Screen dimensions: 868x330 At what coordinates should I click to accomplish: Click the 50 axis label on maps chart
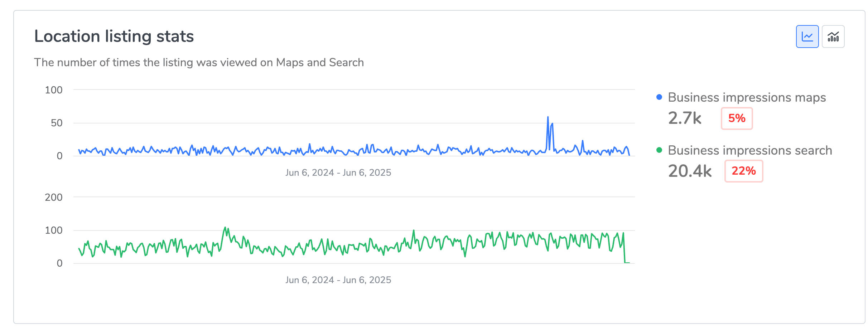tap(57, 123)
